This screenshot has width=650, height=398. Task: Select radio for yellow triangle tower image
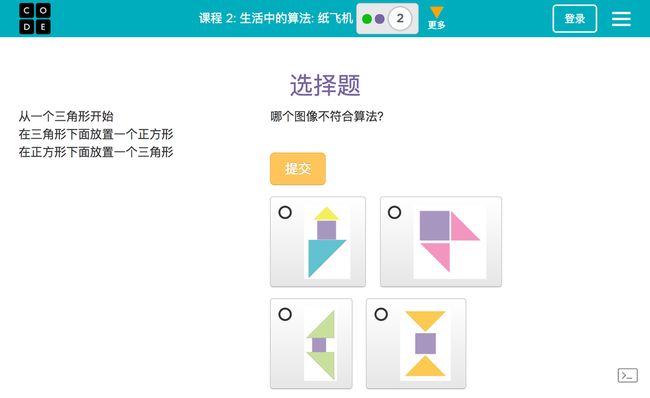(x=285, y=212)
